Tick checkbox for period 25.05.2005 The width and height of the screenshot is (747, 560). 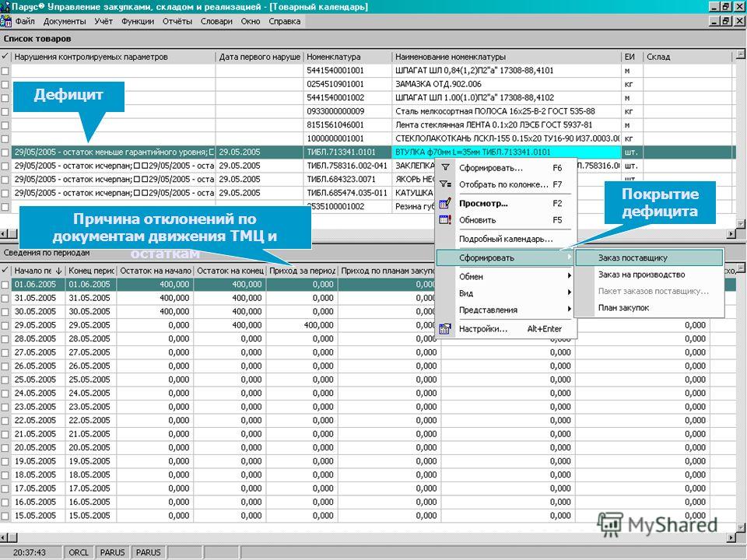(5, 380)
